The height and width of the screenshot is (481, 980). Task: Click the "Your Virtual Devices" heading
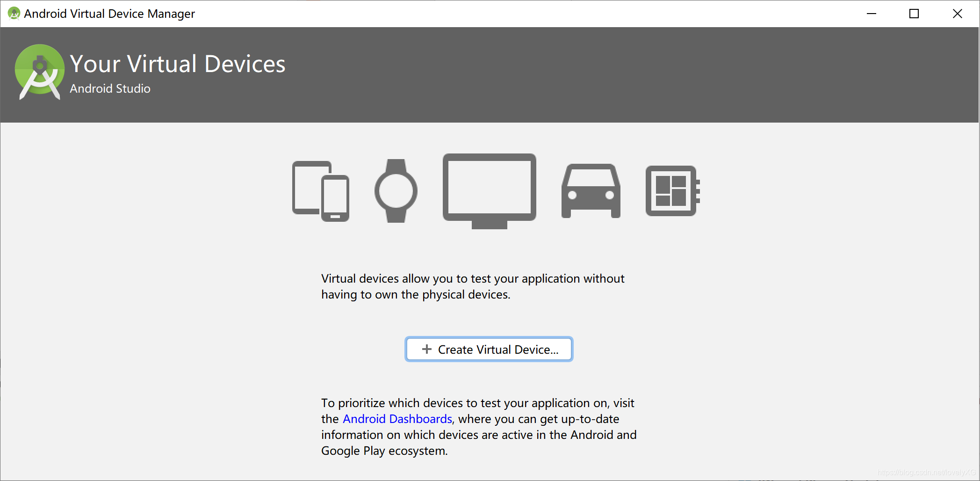[x=178, y=64]
